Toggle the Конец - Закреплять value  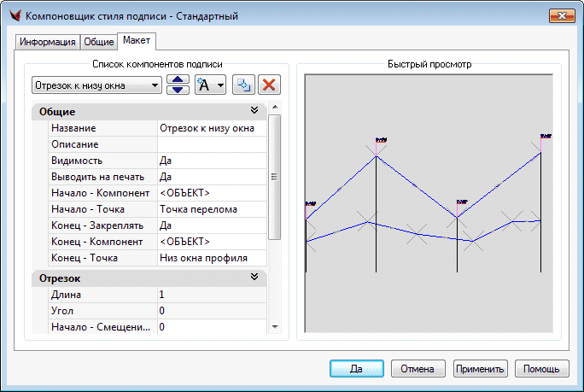coord(212,225)
